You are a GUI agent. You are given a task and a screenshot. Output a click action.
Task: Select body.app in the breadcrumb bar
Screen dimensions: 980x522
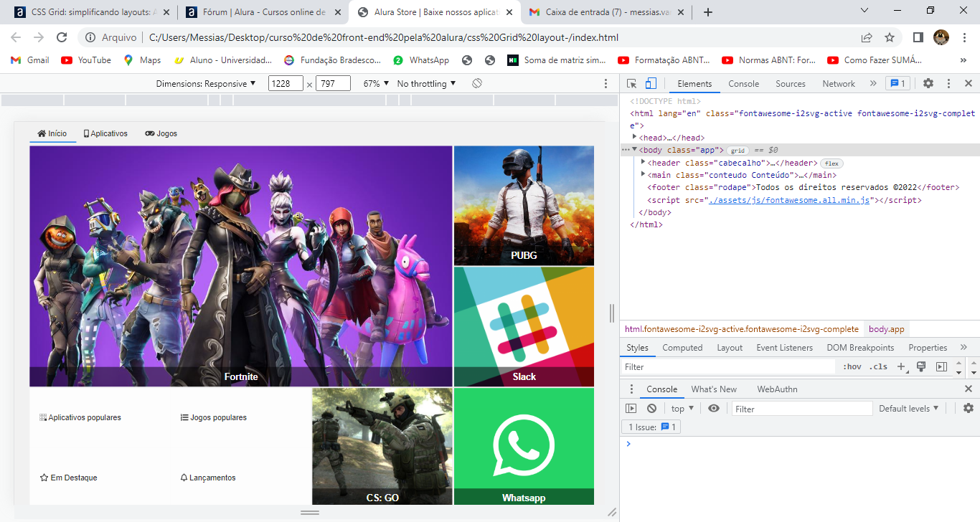pyautogui.click(x=887, y=329)
